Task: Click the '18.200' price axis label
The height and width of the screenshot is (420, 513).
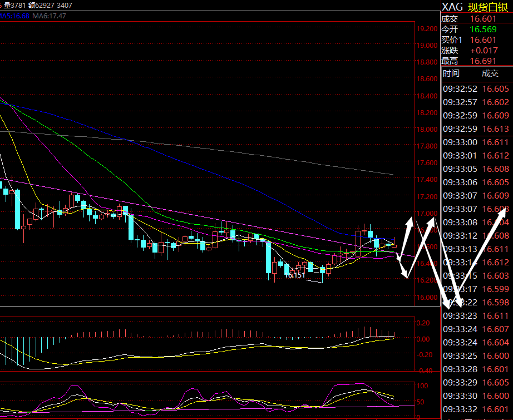Action: coord(427,112)
